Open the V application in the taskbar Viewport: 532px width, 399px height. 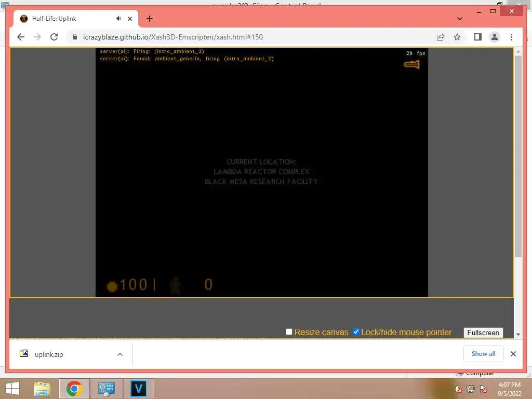(x=138, y=389)
